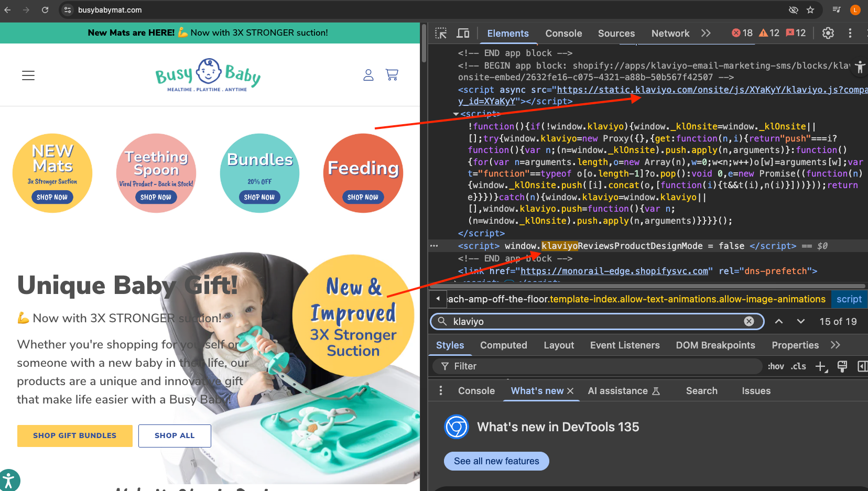Image resolution: width=868 pixels, height=491 pixels.
Task: Open the media control icon in toolbar
Action: tap(837, 9)
